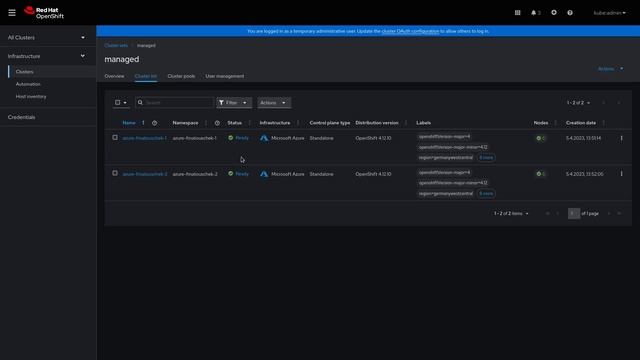Show 6 more labels for azure-fmatouschek-1
The width and height of the screenshot is (640, 360).
coord(486,158)
